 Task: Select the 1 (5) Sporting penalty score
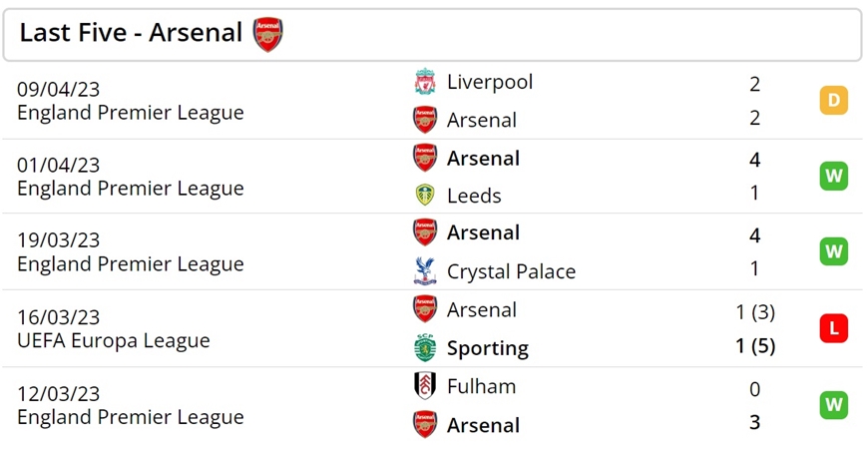click(x=755, y=346)
